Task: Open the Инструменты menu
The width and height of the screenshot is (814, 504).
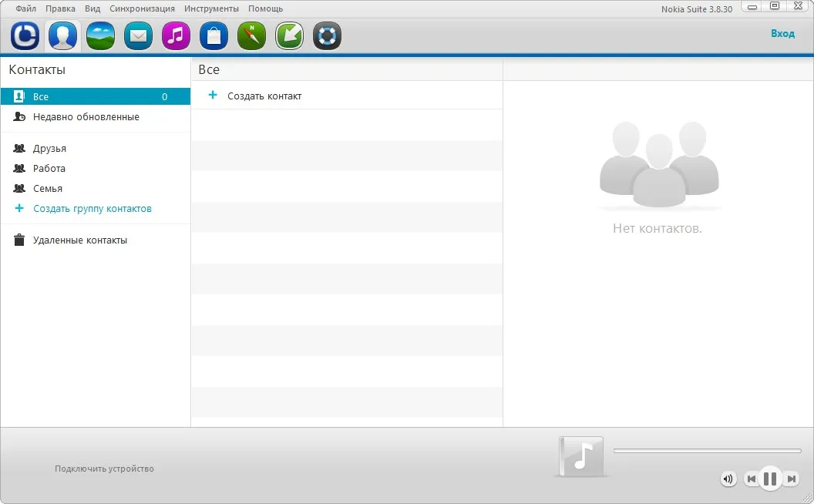Action: click(211, 8)
